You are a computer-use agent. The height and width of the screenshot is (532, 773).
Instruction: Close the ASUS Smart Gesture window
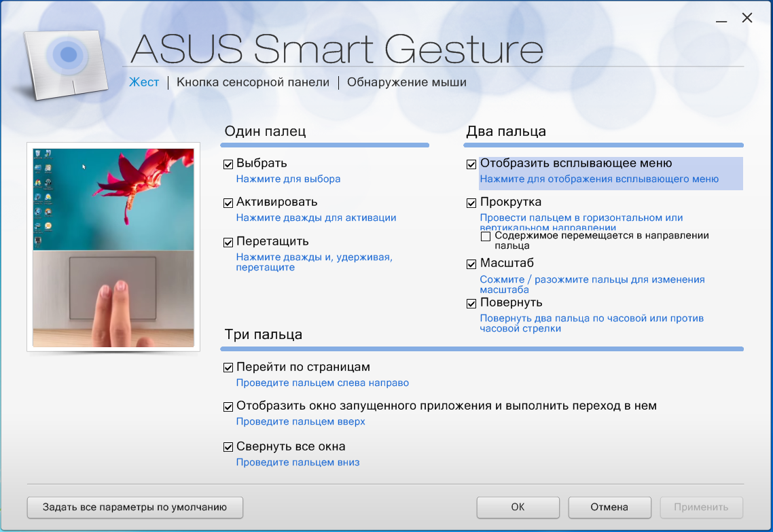pyautogui.click(x=747, y=18)
